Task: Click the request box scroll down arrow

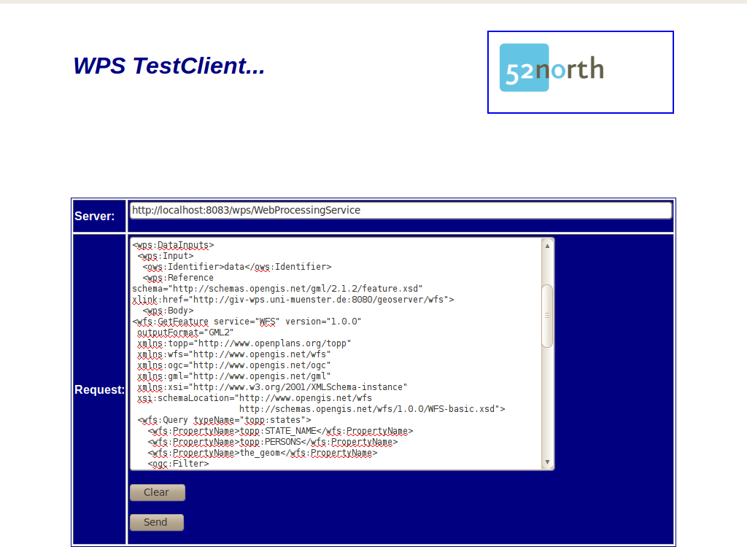Action: click(547, 462)
